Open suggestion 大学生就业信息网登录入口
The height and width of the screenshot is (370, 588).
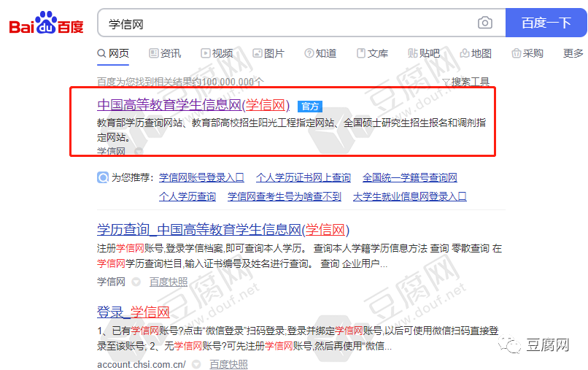(x=410, y=196)
